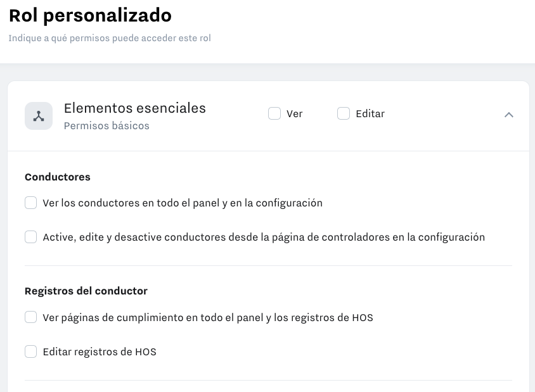Image resolution: width=535 pixels, height=392 pixels.
Task: Click the 'Editar registros de HOS' label text
Action: click(100, 351)
